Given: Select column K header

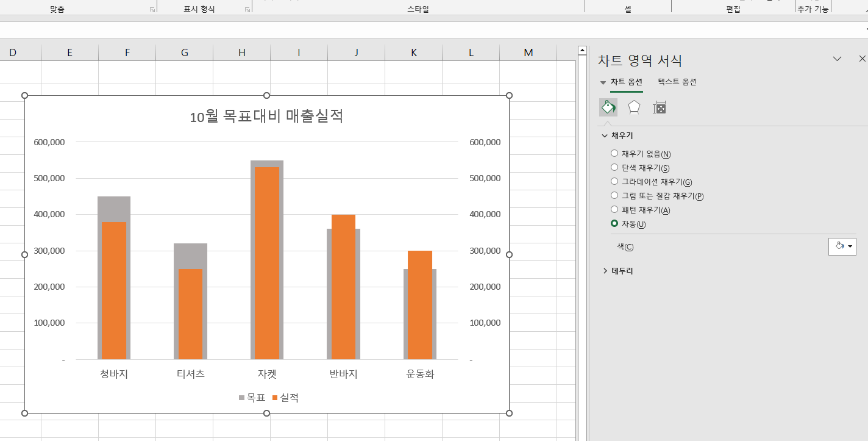Looking at the screenshot, I should (413, 52).
